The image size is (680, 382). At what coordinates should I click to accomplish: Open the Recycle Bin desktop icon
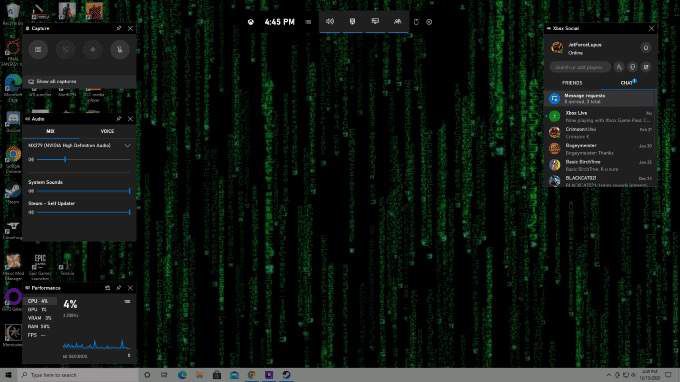coord(13,13)
